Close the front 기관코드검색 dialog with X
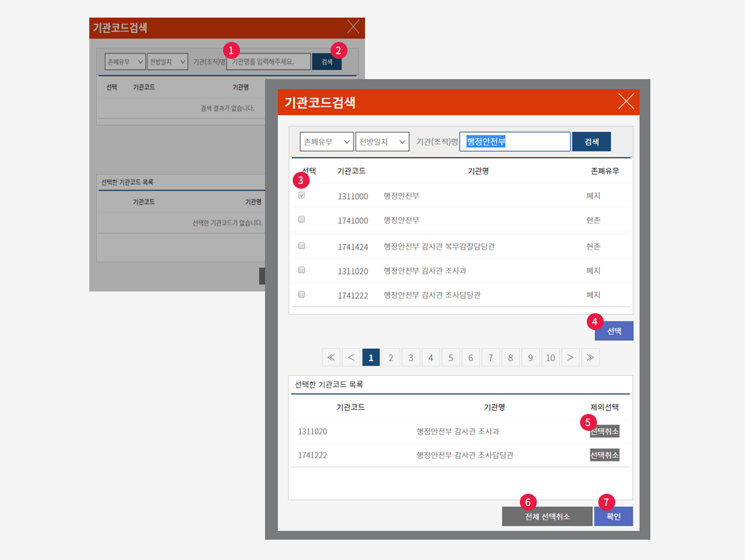The width and height of the screenshot is (745, 560). coord(626,102)
